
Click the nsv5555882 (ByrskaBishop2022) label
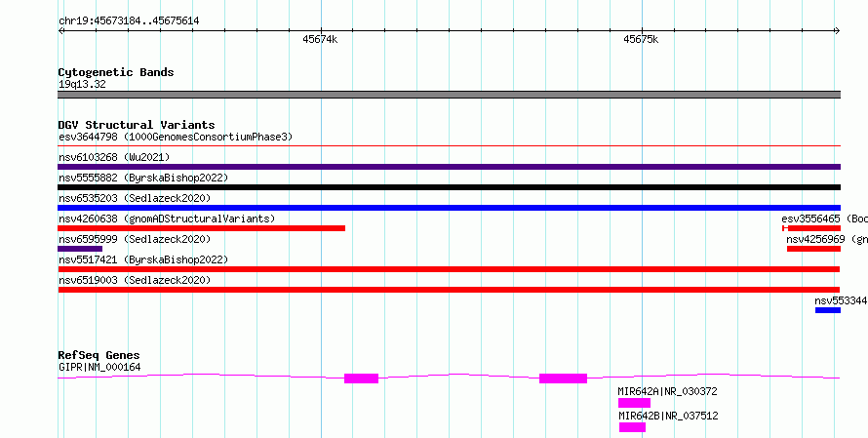[x=143, y=178]
